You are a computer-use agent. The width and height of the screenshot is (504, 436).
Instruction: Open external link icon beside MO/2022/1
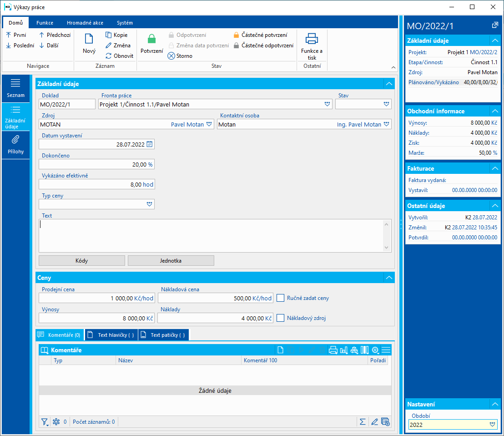(x=495, y=25)
